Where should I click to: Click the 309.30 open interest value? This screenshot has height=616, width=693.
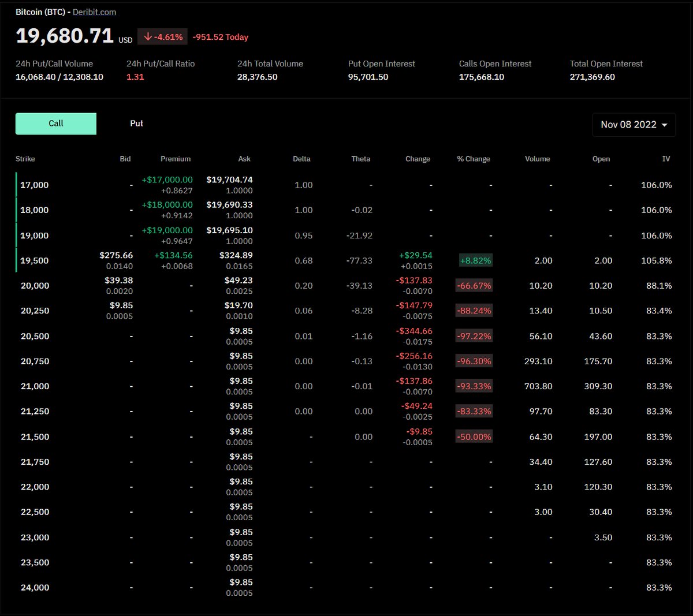tap(598, 386)
